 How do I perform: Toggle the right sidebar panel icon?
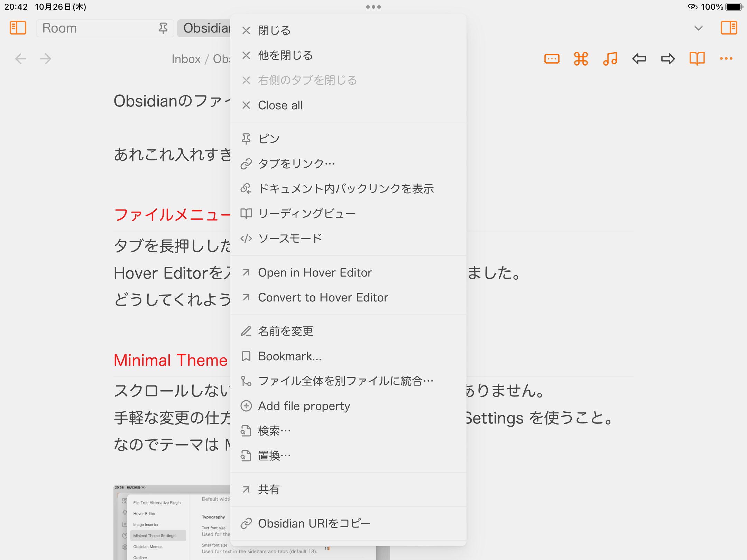(x=729, y=28)
